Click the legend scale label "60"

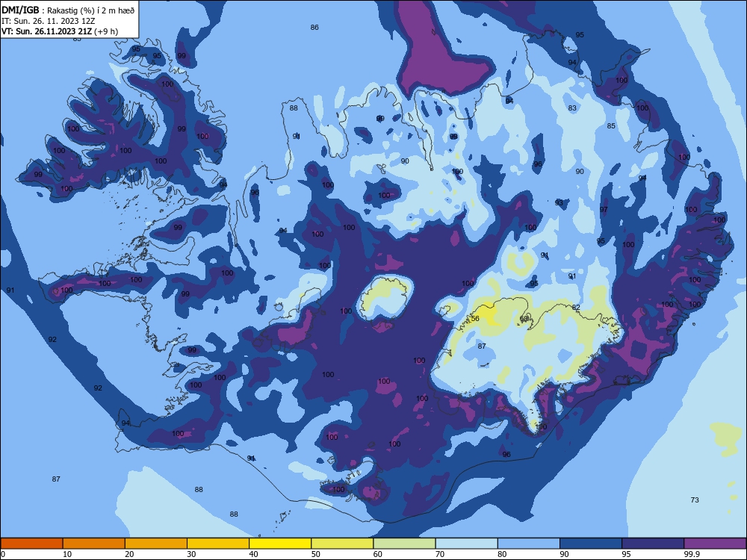(x=378, y=554)
